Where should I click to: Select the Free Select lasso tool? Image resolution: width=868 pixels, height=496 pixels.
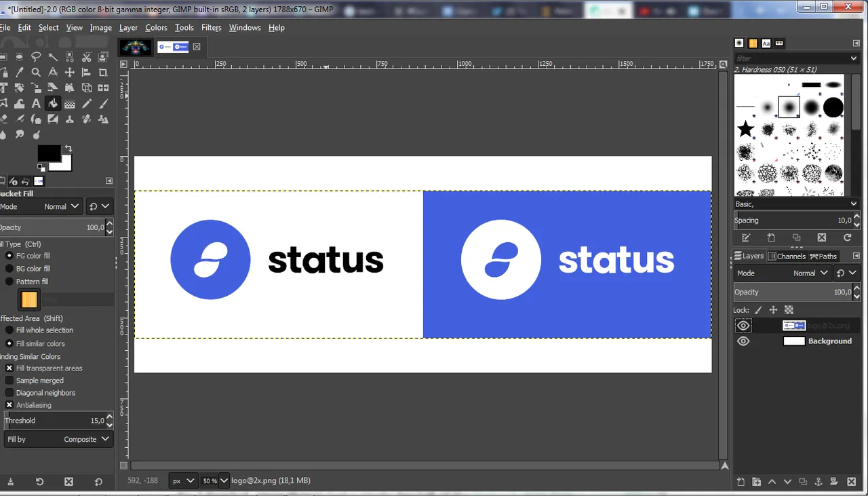(x=36, y=57)
